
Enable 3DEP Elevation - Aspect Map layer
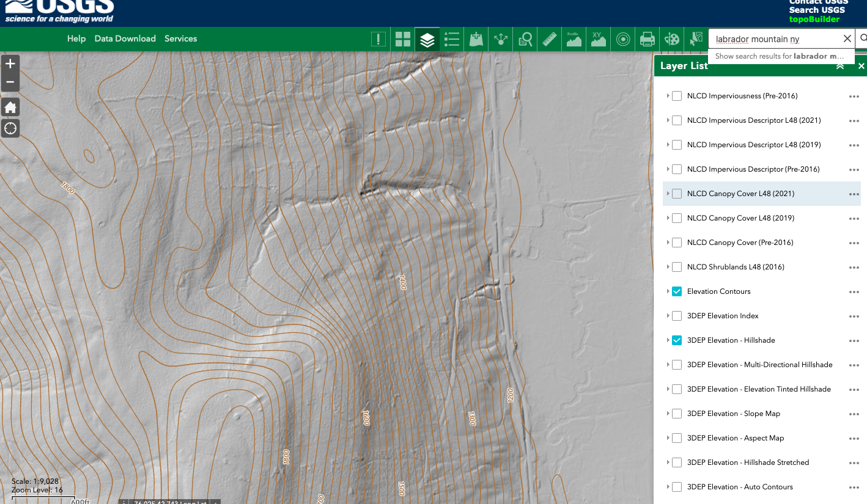click(x=677, y=438)
